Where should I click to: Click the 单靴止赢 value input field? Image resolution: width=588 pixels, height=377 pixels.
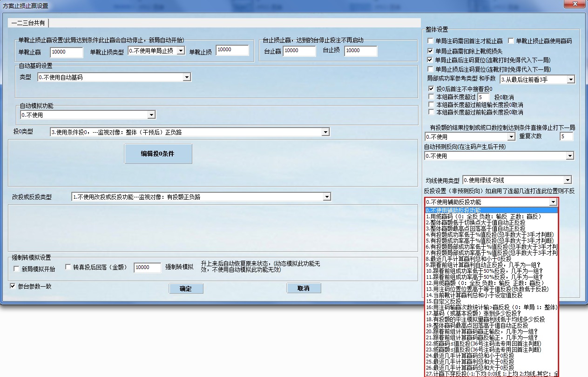click(x=66, y=52)
